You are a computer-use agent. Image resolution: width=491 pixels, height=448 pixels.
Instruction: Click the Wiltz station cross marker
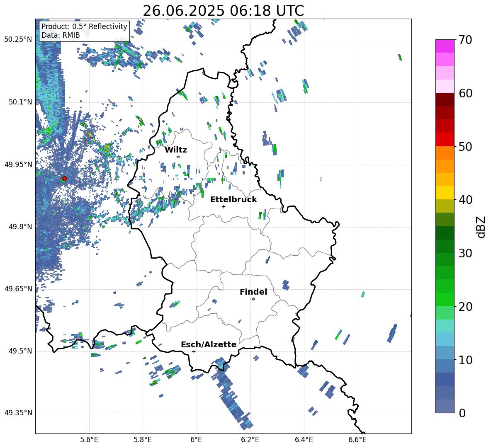pyautogui.click(x=178, y=157)
